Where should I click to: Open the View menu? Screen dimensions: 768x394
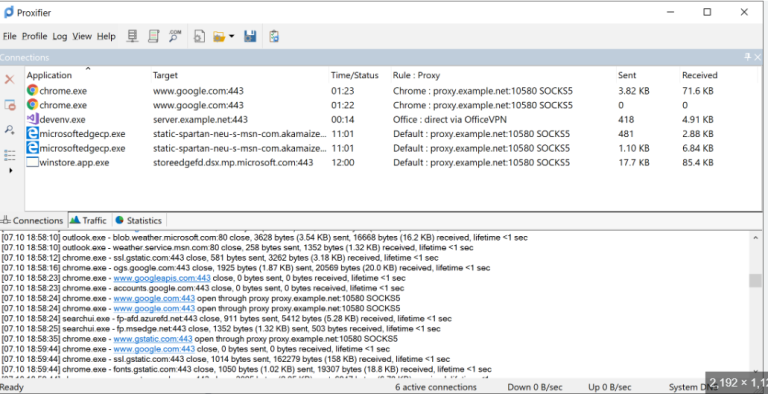point(82,36)
